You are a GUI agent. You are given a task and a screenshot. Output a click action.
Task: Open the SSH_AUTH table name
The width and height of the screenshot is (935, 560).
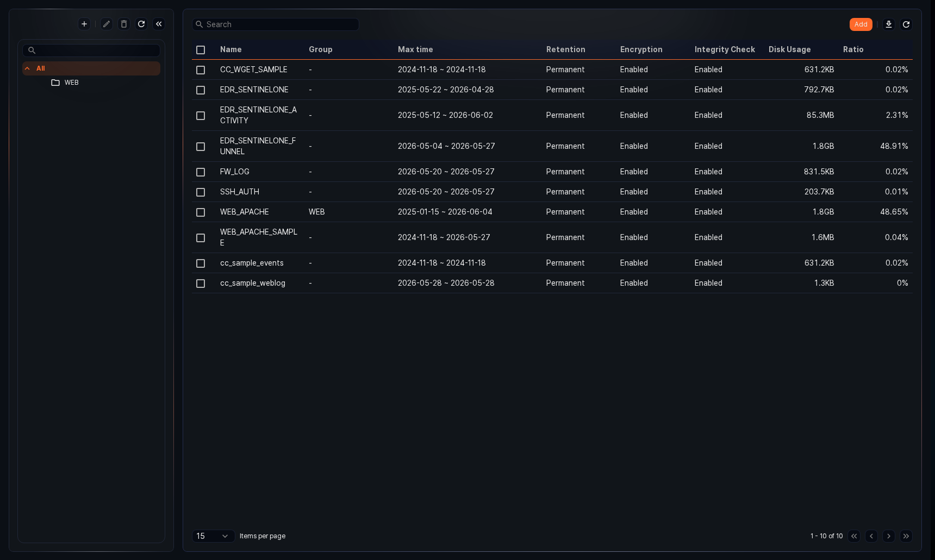(240, 192)
